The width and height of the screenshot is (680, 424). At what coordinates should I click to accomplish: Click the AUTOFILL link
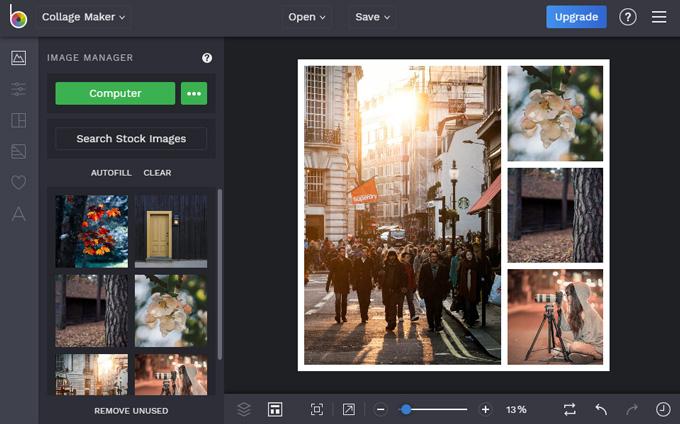point(111,173)
